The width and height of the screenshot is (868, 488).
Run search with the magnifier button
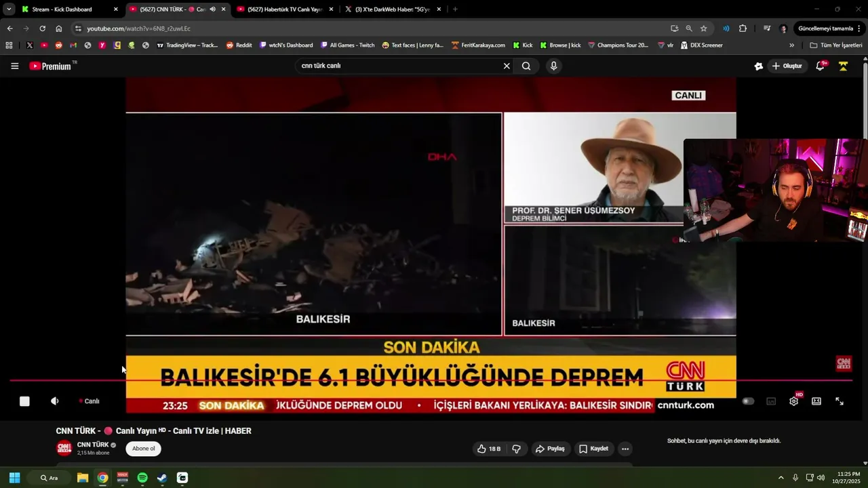526,66
